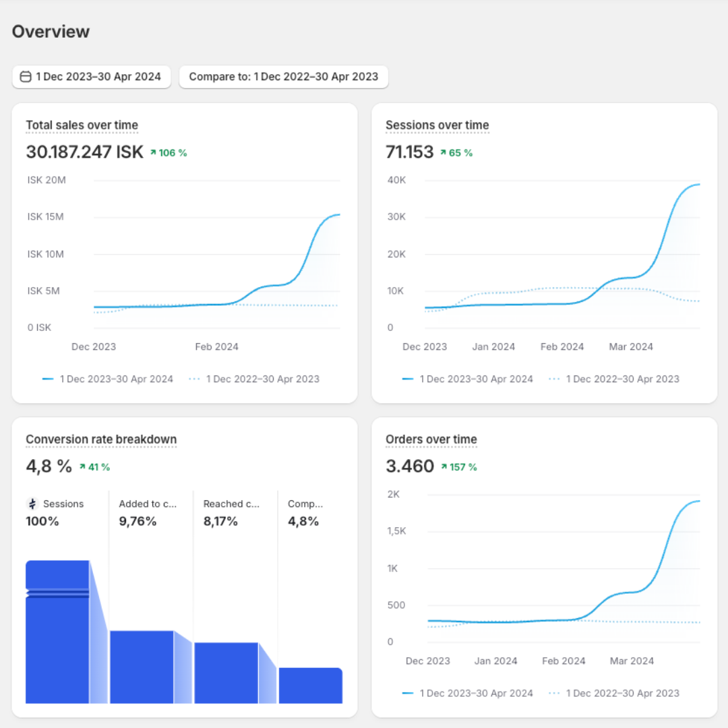Open the Compare to date range selector
The width and height of the screenshot is (728, 728).
point(284,77)
